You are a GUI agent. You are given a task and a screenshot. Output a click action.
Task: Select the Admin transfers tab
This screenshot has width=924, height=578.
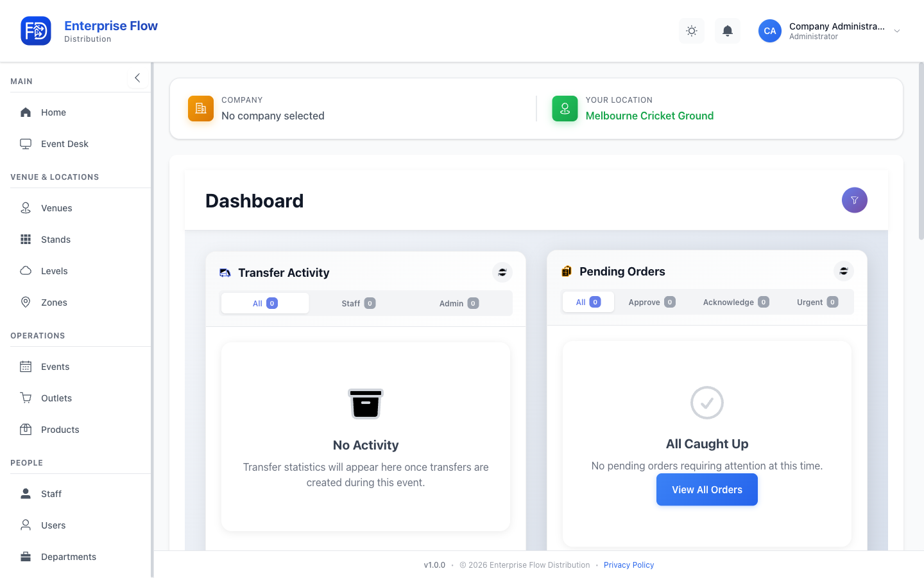[x=459, y=303]
